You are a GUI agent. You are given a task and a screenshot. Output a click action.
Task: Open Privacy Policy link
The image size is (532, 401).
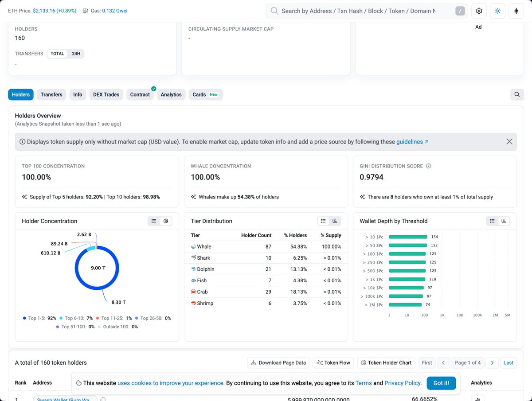(402, 383)
